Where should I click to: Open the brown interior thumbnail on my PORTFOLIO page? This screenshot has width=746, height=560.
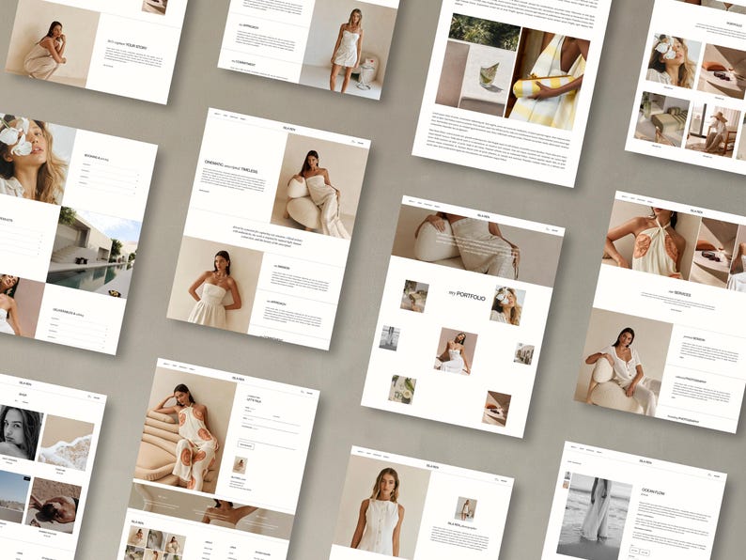496,409
